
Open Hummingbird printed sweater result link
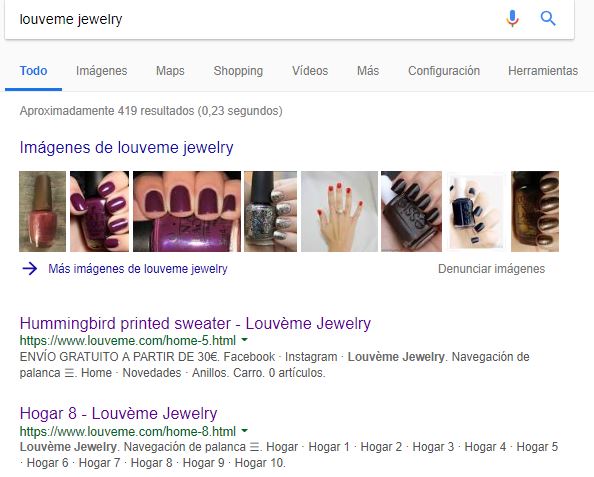(x=195, y=324)
